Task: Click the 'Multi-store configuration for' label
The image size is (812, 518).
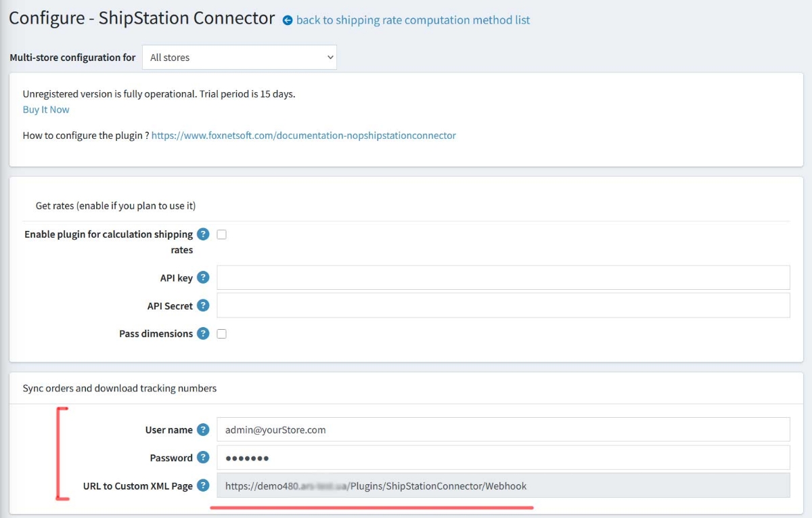Action: 72,58
